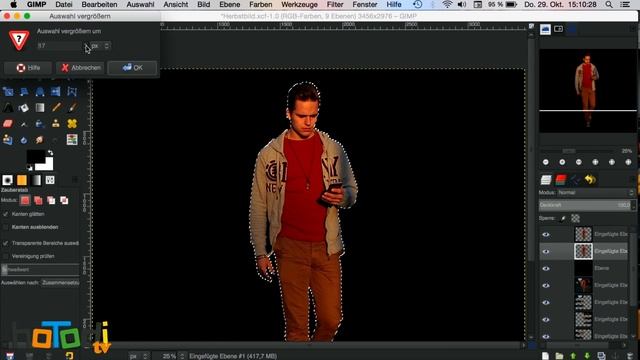
Task: Click the grow amount input field
Action: [60, 46]
